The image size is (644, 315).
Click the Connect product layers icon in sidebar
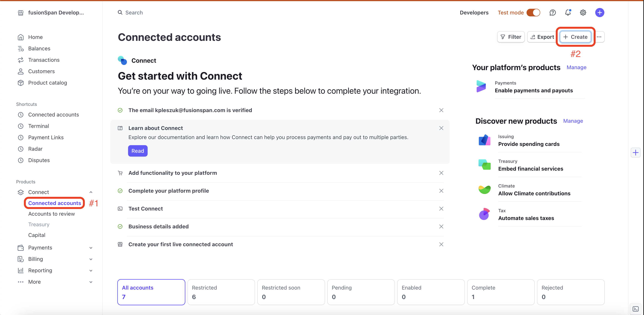(21, 192)
